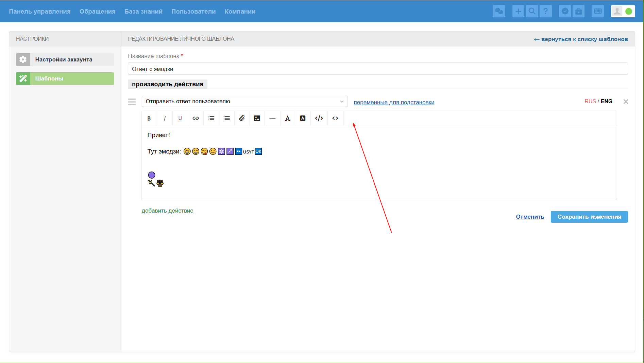Open the text background color picker
The width and height of the screenshot is (644, 363).
(303, 119)
